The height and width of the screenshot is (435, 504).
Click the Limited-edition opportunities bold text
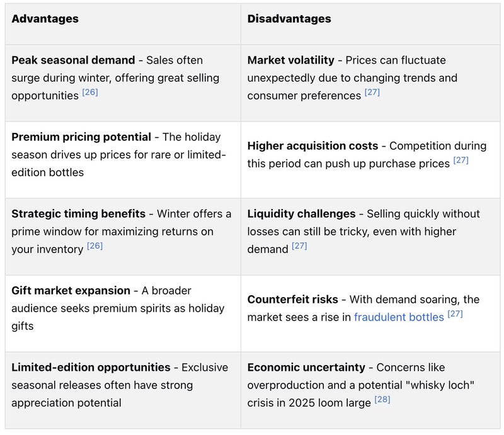91,367
